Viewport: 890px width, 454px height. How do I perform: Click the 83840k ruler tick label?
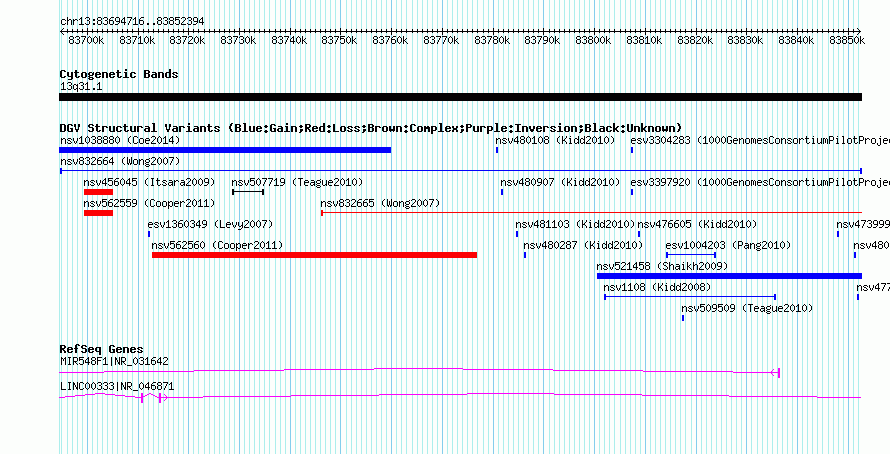coord(796,40)
